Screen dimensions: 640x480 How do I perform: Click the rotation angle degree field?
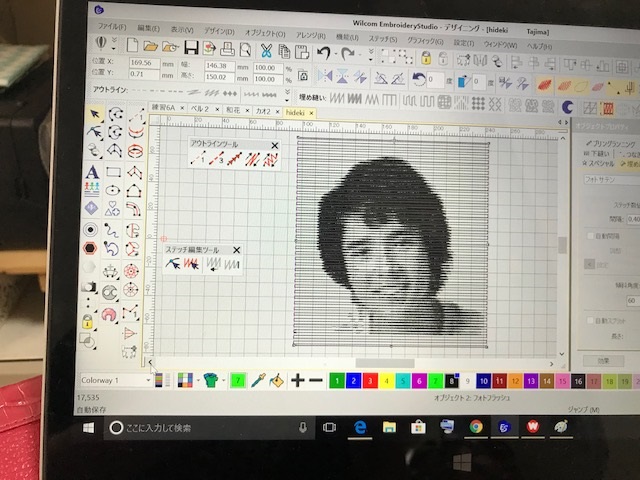click(x=435, y=80)
